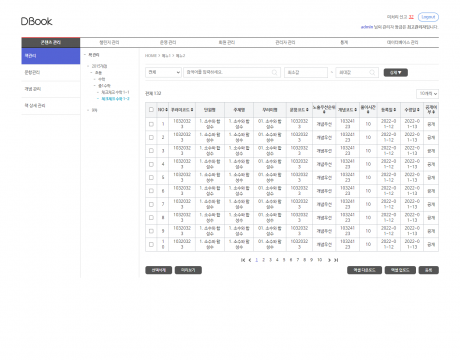Check the checkbox for row NO 10
The width and height of the screenshot is (460, 360).
tap(151, 244)
